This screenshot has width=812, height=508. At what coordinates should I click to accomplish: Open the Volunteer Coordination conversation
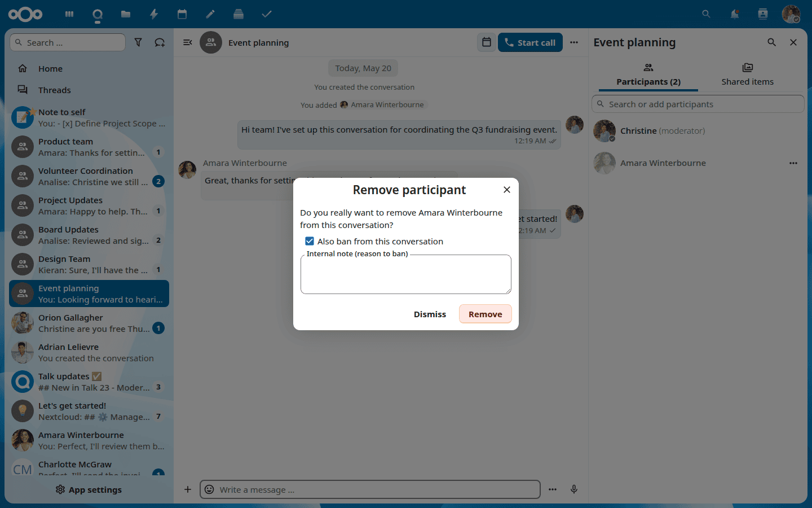point(89,176)
